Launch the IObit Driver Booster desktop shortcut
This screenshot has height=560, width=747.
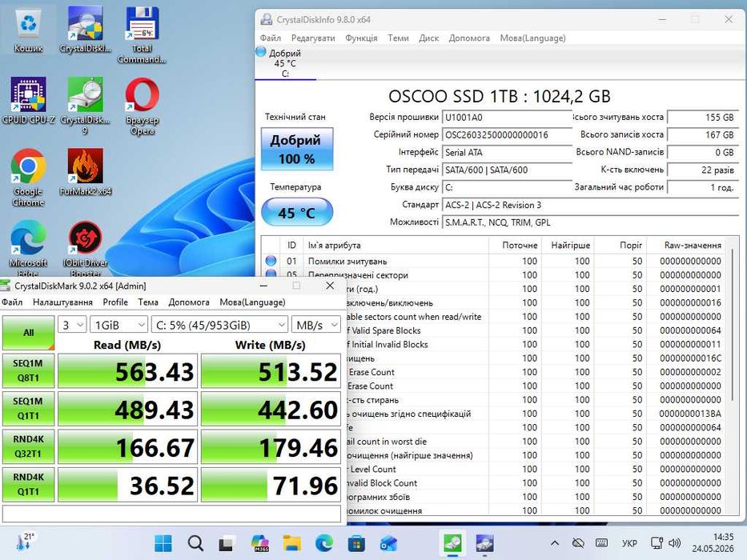click(x=86, y=248)
